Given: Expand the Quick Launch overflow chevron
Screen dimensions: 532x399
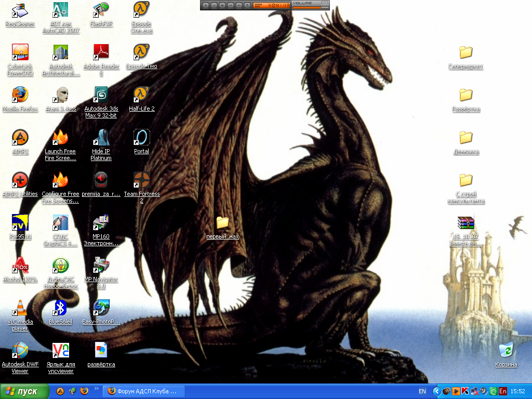Looking at the screenshot, I should pyautogui.click(x=96, y=388).
